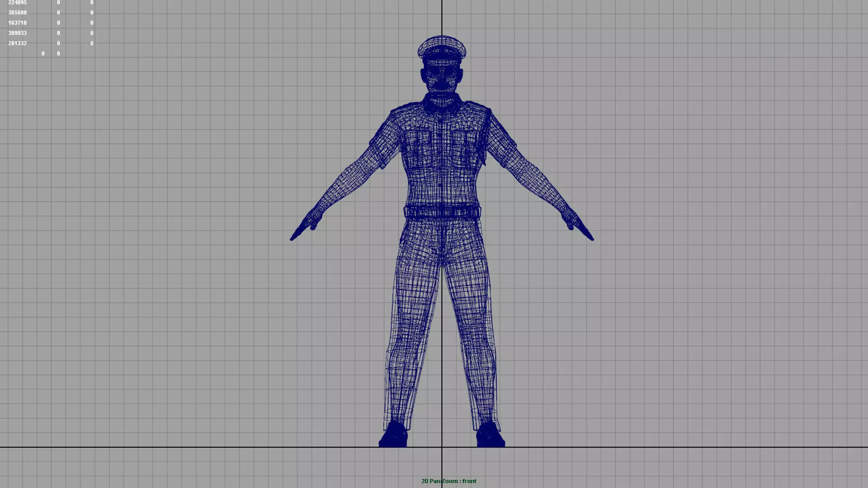Click the '2D Pan/Zoom : front' viewport label
868x488 pixels.
(x=448, y=481)
